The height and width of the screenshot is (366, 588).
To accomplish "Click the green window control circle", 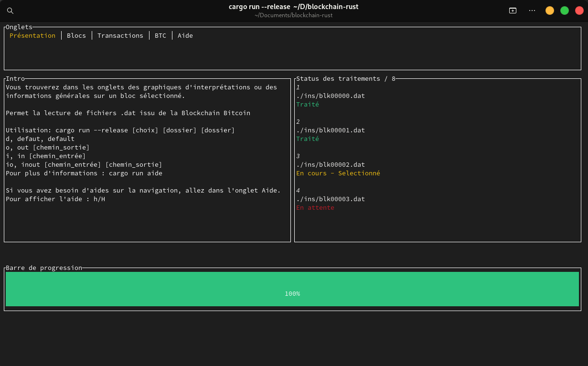I will click(x=564, y=10).
